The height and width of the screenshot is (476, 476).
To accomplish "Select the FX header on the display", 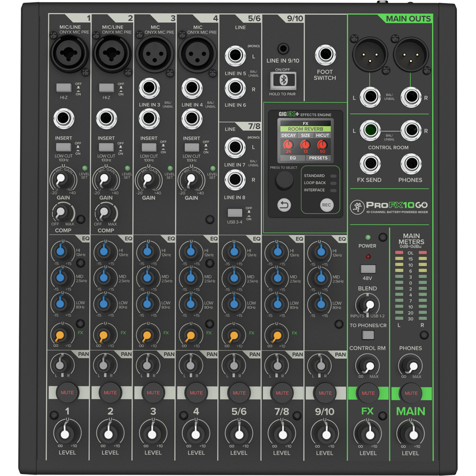I will point(306,124).
